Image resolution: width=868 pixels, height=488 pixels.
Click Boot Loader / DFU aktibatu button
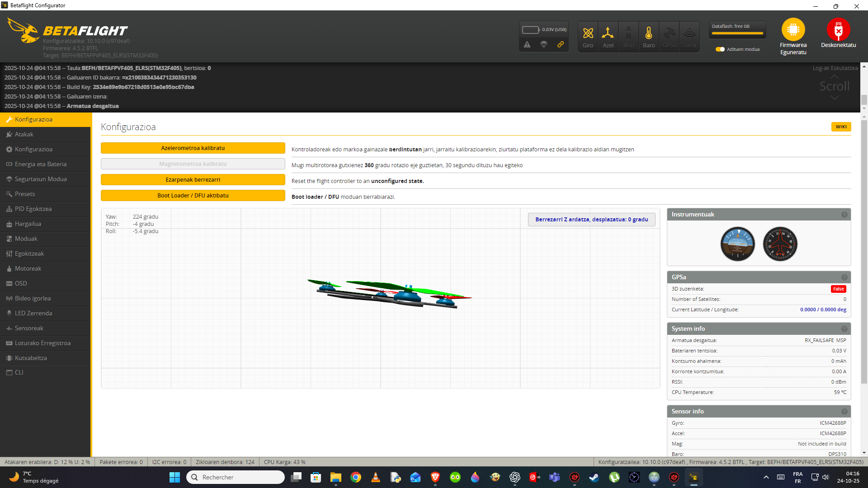click(193, 196)
